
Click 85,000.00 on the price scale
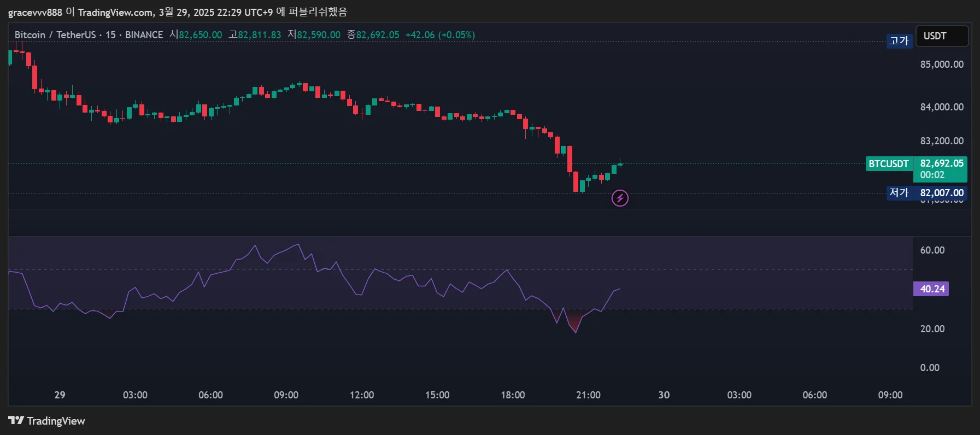coord(942,64)
